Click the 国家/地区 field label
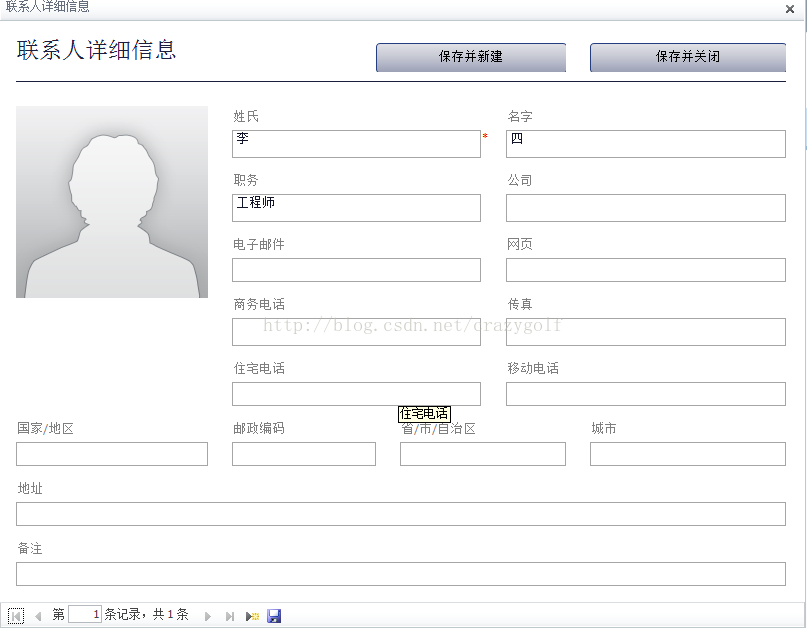This screenshot has width=807, height=628. point(45,428)
